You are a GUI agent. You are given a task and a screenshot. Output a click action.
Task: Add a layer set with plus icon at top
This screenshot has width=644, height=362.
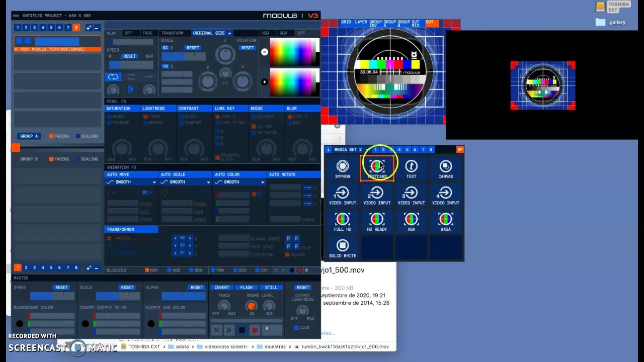tap(89, 28)
